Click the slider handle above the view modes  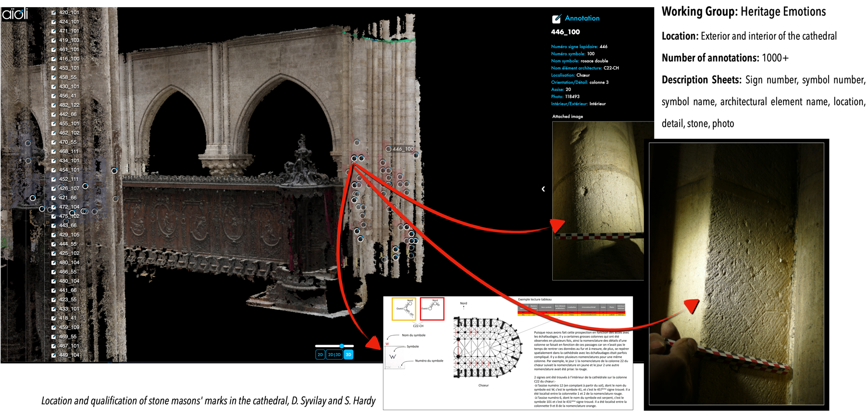click(x=342, y=346)
